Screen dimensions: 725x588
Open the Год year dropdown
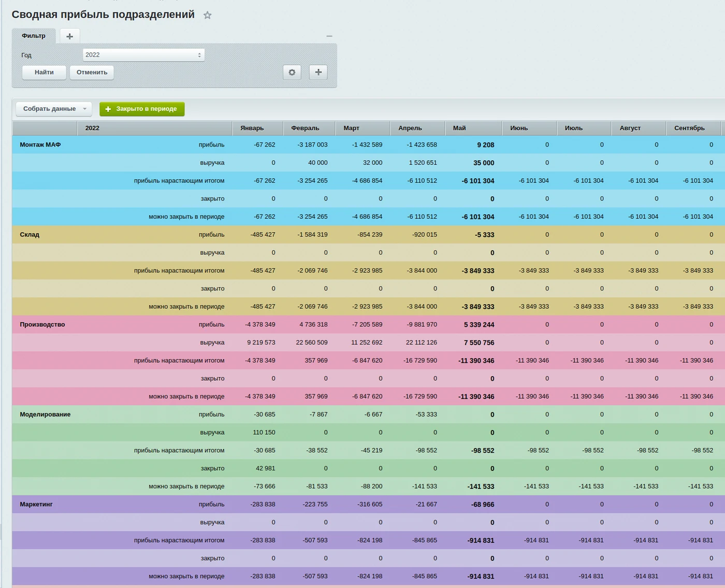pos(143,55)
